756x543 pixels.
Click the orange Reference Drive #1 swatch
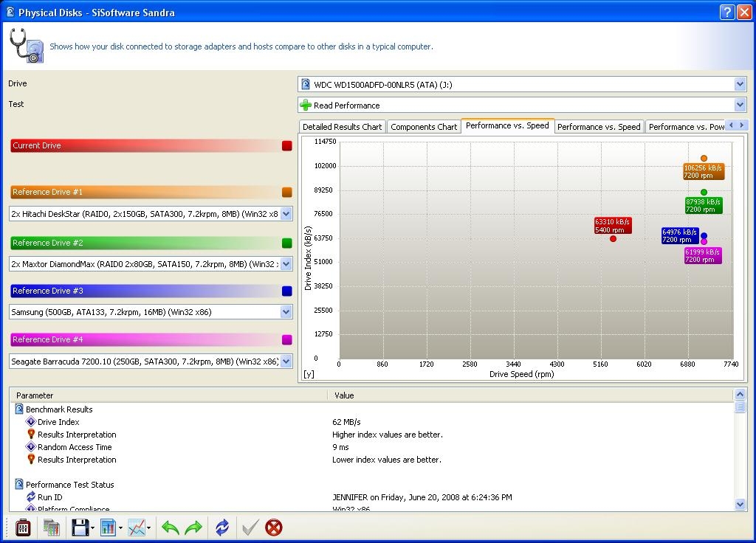click(287, 193)
